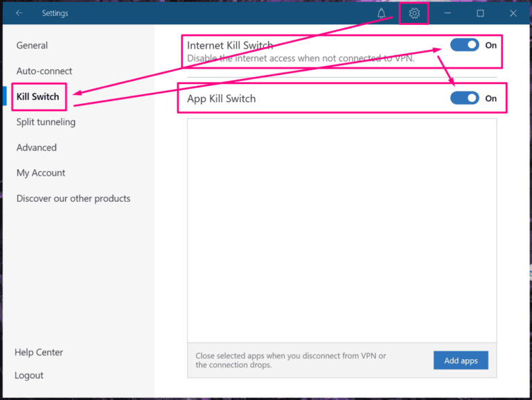The height and width of the screenshot is (400, 532).
Task: Minimize the Settings window
Action: [447, 13]
